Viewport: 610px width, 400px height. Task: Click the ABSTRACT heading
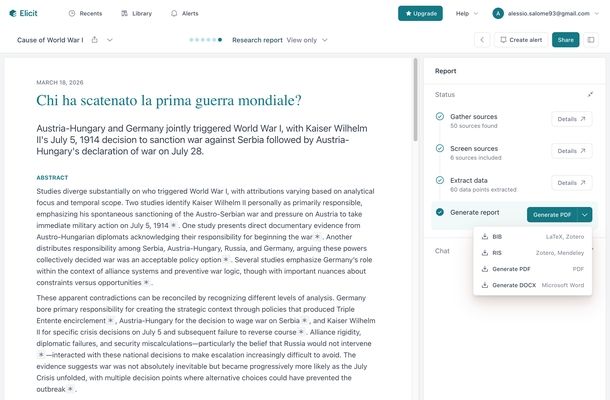point(52,177)
